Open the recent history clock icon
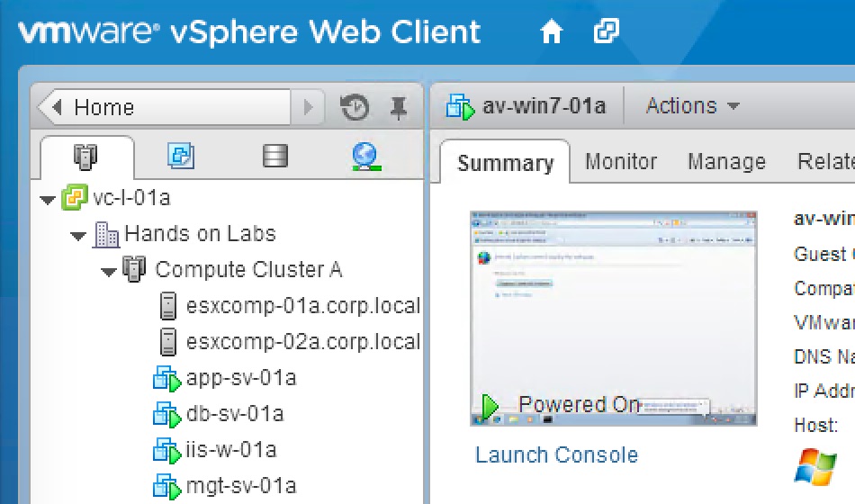This screenshot has width=855, height=504. click(x=355, y=107)
